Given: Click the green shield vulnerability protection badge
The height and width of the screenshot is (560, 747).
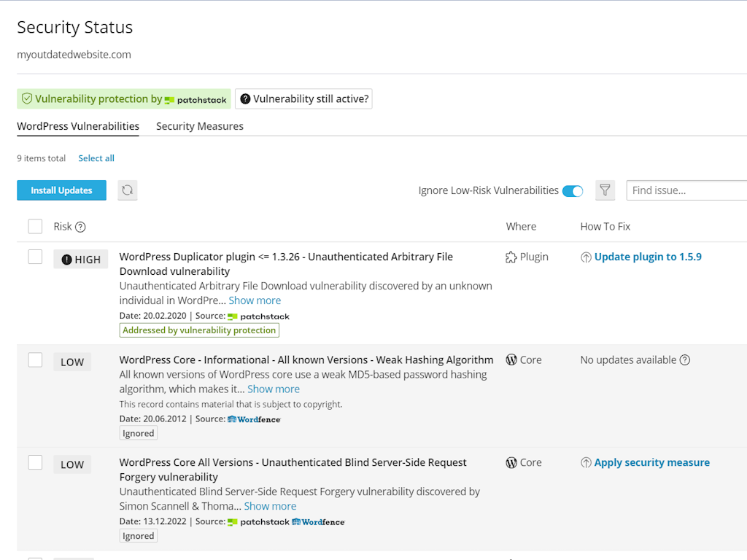Looking at the screenshot, I should [27, 99].
